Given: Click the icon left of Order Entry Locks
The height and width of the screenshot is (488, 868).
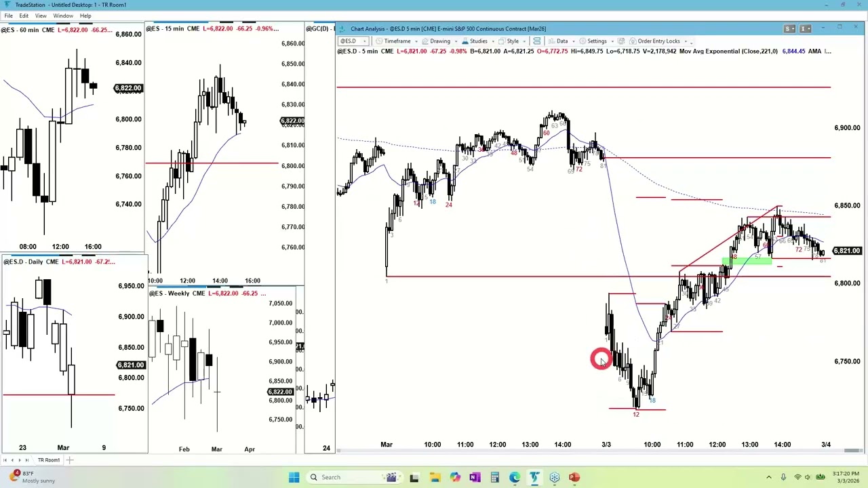Looking at the screenshot, I should pyautogui.click(x=621, y=41).
